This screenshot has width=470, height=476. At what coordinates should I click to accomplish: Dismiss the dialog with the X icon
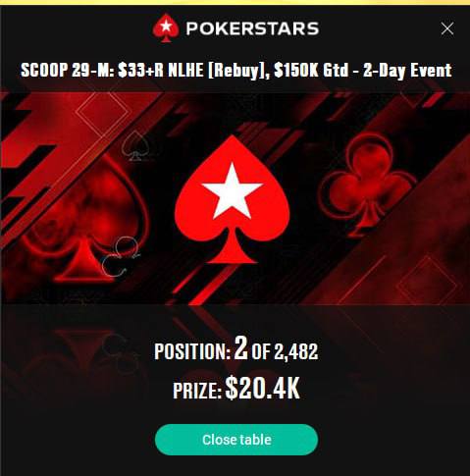[x=446, y=28]
